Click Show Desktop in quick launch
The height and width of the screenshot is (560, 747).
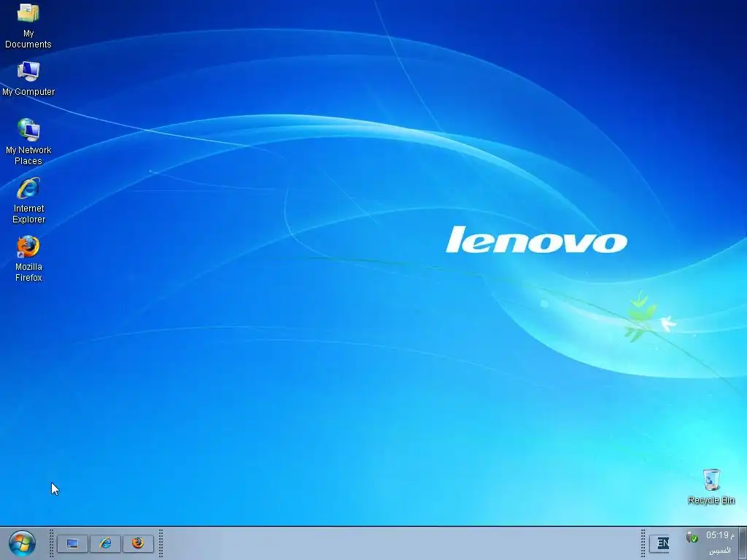pos(72,543)
